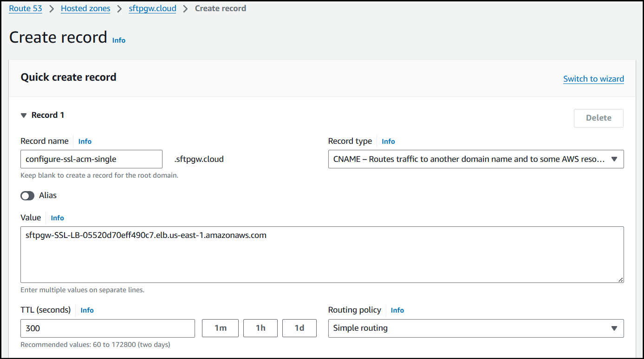Click the Delete record button
The image size is (644, 359).
click(598, 118)
